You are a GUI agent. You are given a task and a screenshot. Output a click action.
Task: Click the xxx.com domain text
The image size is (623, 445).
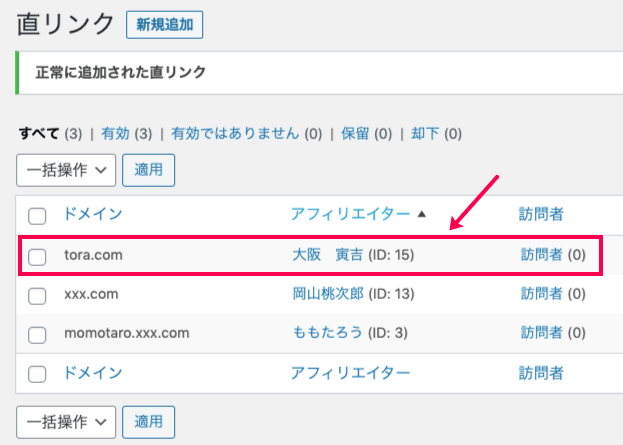pos(91,294)
